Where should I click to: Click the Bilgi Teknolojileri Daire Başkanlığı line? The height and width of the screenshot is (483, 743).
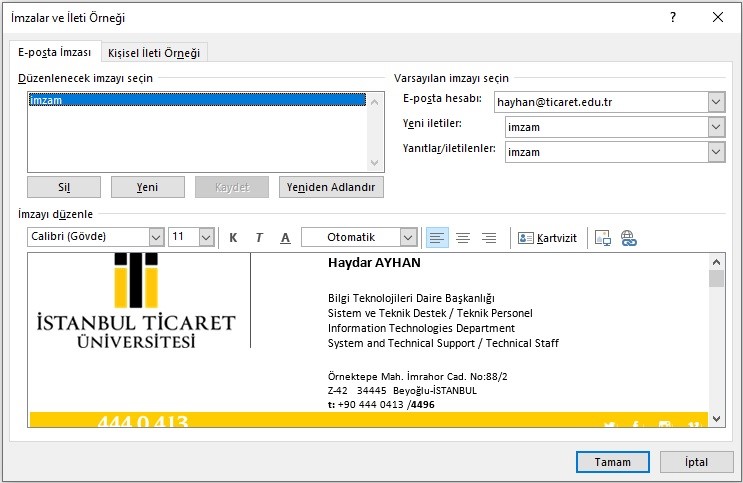(x=411, y=298)
